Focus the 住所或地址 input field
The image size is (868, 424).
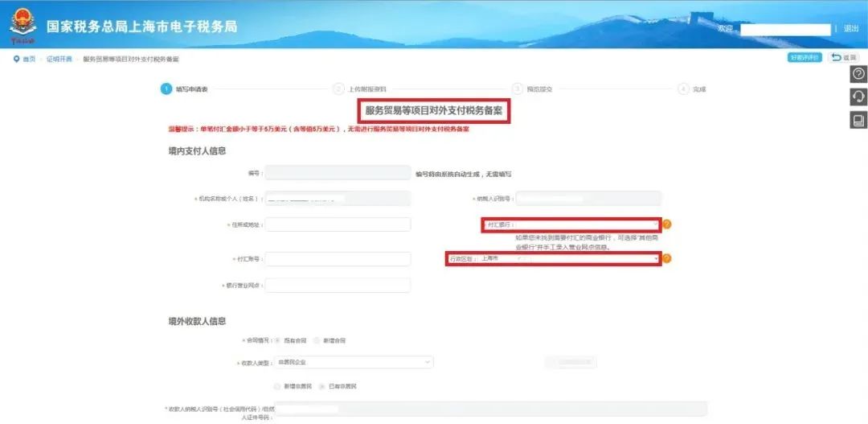pyautogui.click(x=338, y=224)
